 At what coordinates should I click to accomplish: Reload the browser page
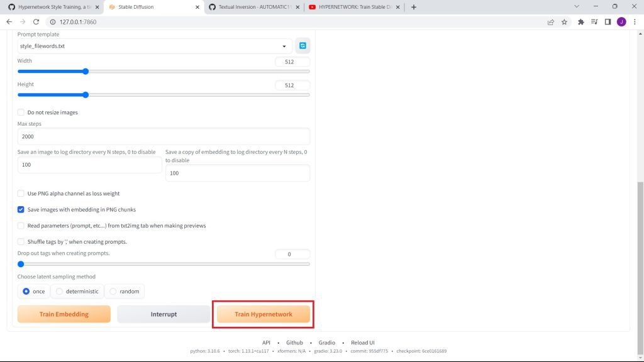tap(36, 21)
